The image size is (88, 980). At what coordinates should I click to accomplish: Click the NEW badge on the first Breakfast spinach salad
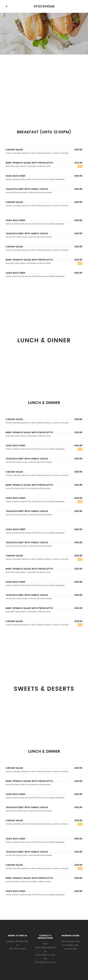80,166
